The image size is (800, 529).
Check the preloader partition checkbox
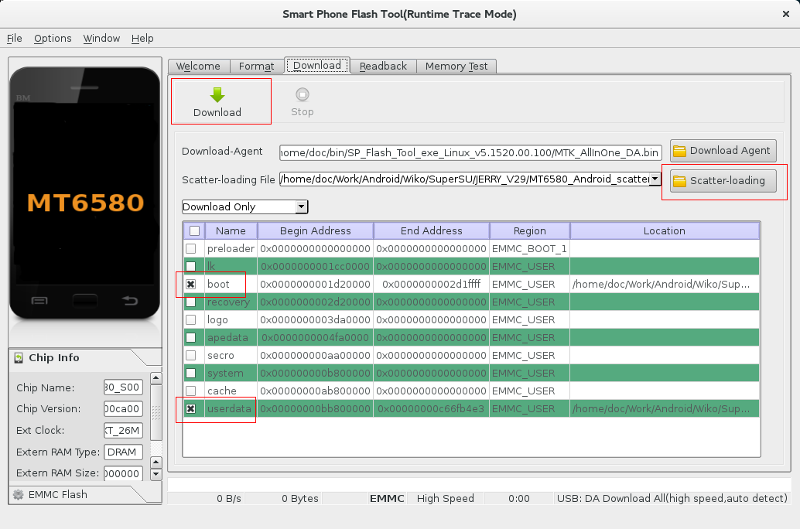click(x=191, y=248)
